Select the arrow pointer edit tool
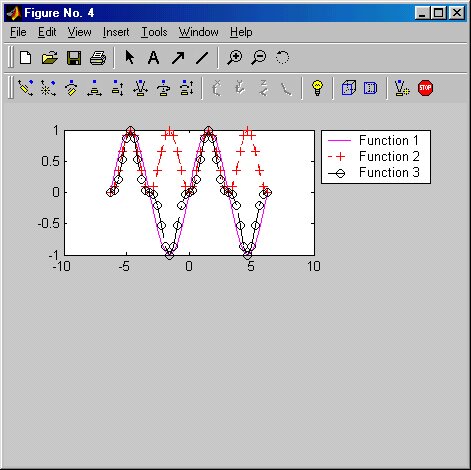 [129, 57]
